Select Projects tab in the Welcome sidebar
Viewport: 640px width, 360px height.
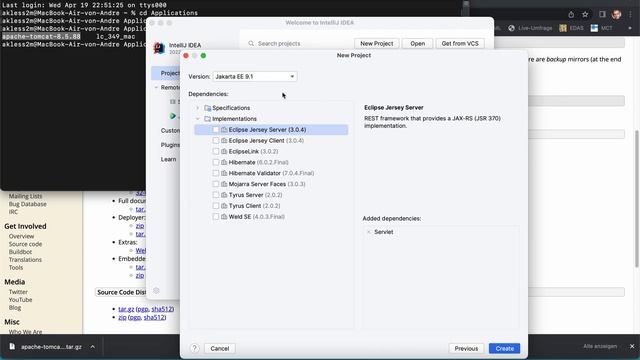tap(166, 73)
